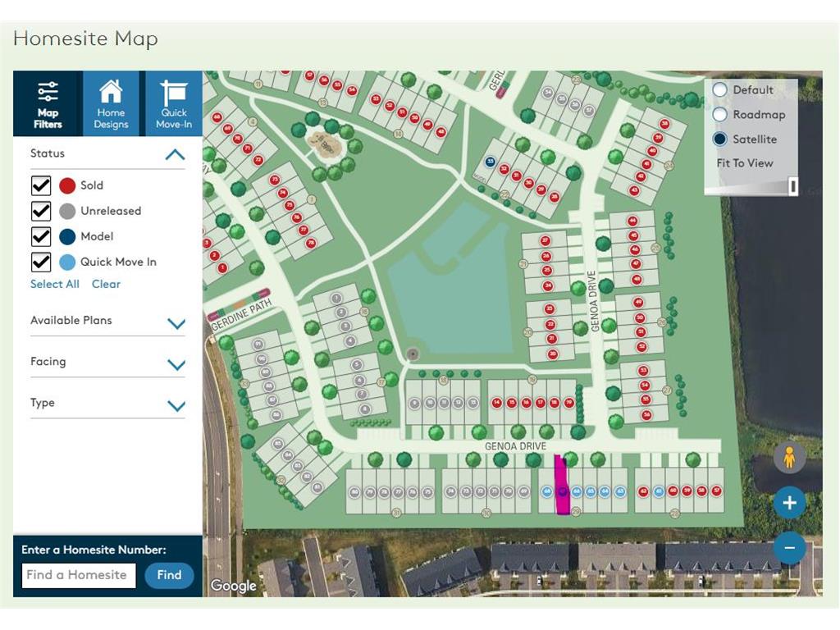The width and height of the screenshot is (840, 630).
Task: Toggle the Model status checkbox
Action: (x=41, y=237)
